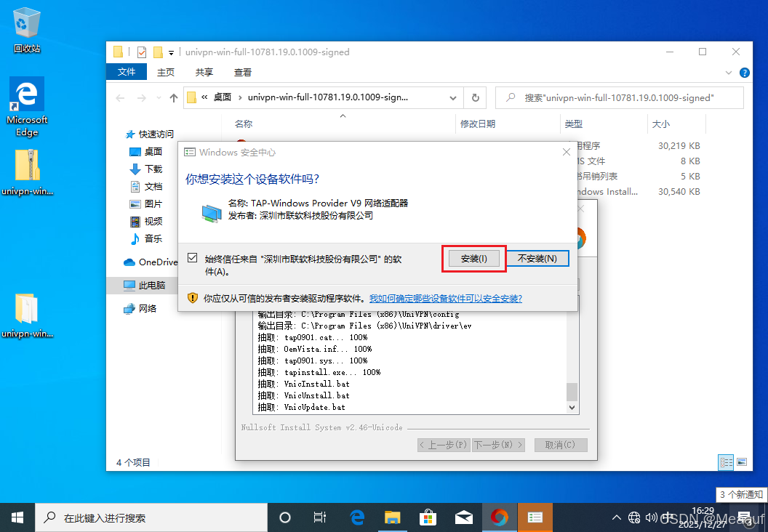Click the installer log scrollbar thumb
This screenshot has height=532, width=768.
coord(572,392)
